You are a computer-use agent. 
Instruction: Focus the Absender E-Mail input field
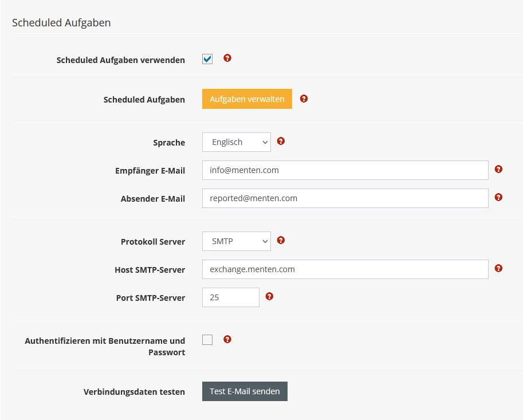345,198
